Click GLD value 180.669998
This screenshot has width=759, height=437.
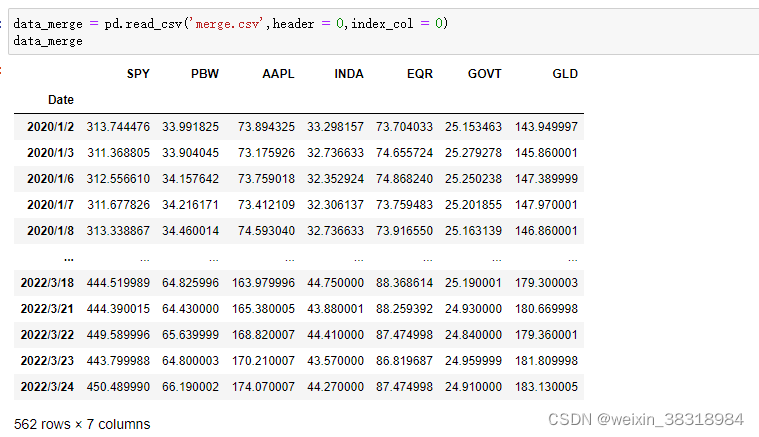click(546, 309)
